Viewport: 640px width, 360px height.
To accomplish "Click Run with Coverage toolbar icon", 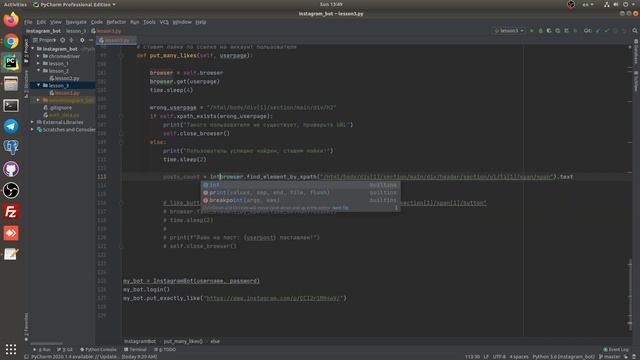I will [x=549, y=31].
